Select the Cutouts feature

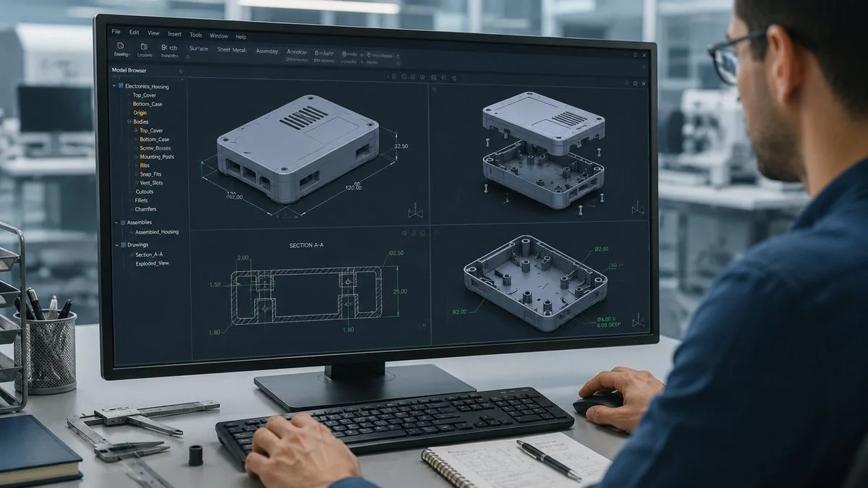pyautogui.click(x=145, y=192)
